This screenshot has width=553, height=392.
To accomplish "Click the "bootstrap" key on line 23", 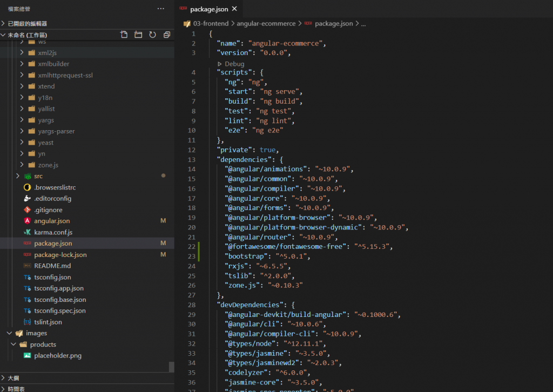I will point(246,256).
